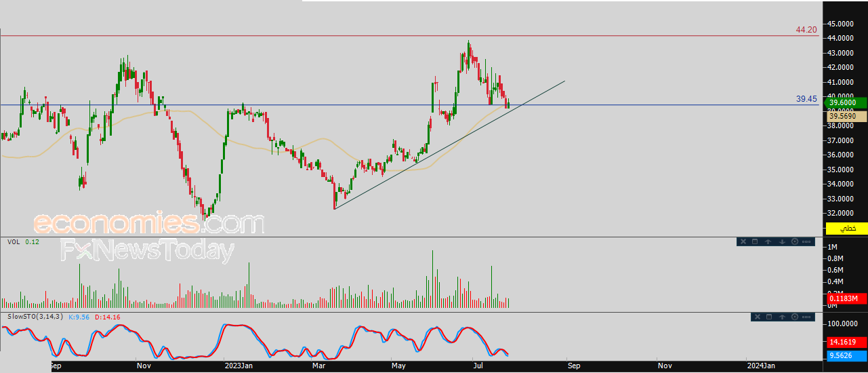The image size is (868, 373).
Task: Click the red 0.1183M volume tag
Action: tap(846, 298)
